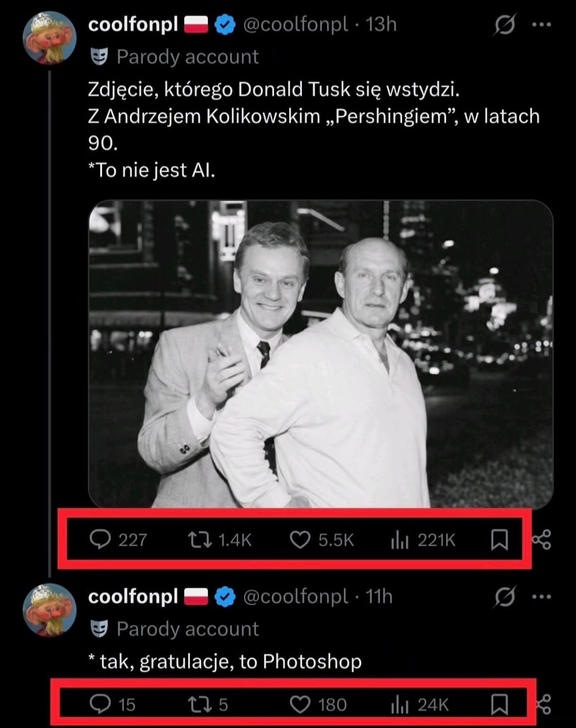Reply to the Photoshop follow-up post

coord(101,704)
